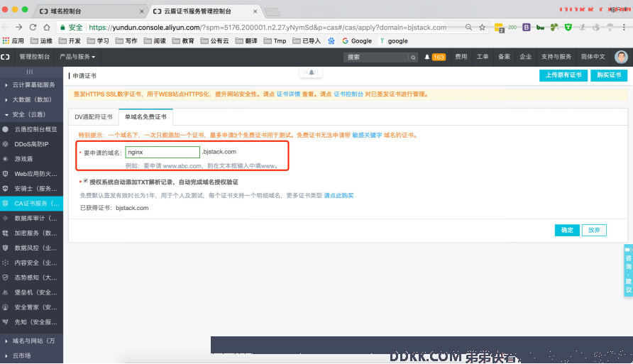The height and width of the screenshot is (364, 633).
Task: Click the green shield extension icon
Action: coord(568,27)
